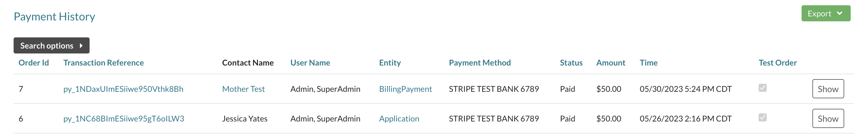Toggle Test Order checkbox for order 7
868x136 pixels.
click(762, 88)
